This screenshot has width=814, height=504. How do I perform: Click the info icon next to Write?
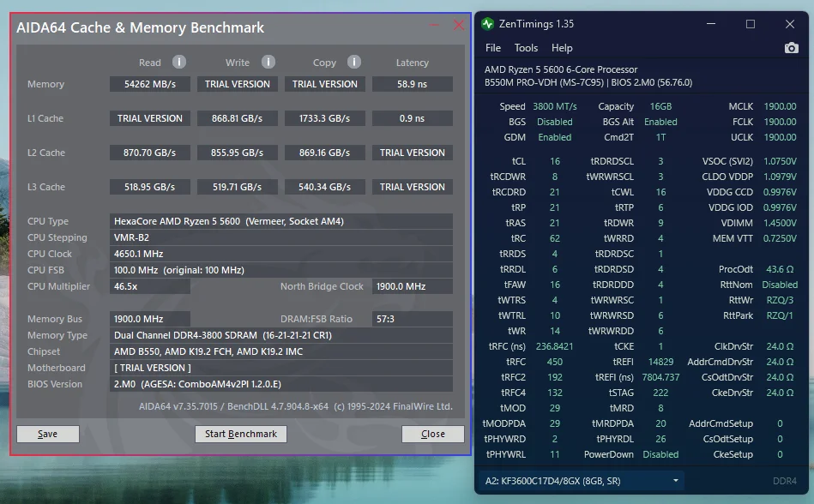pos(268,62)
